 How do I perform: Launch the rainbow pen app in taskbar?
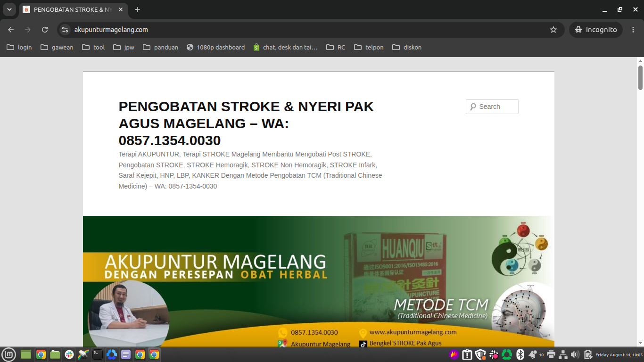coord(83,354)
